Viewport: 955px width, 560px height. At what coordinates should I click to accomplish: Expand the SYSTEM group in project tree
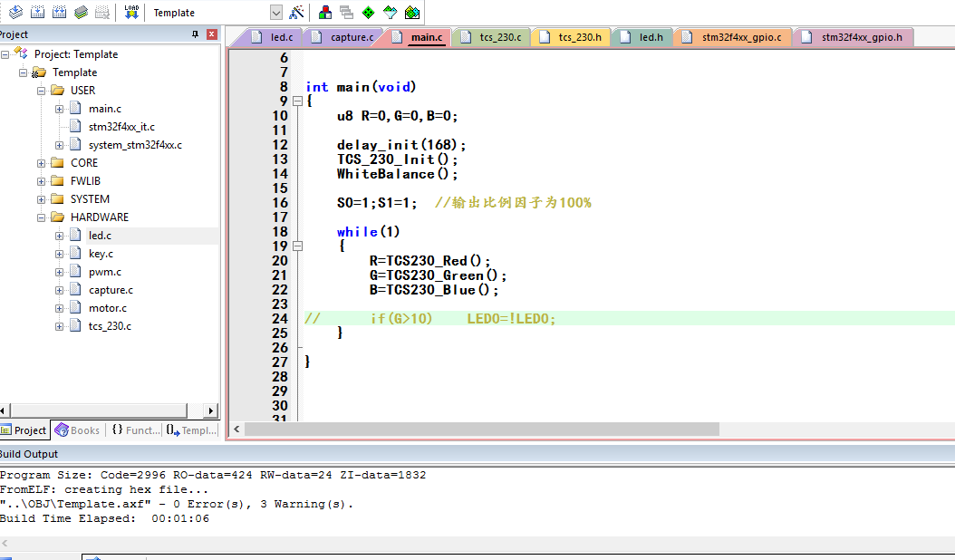tap(42, 199)
